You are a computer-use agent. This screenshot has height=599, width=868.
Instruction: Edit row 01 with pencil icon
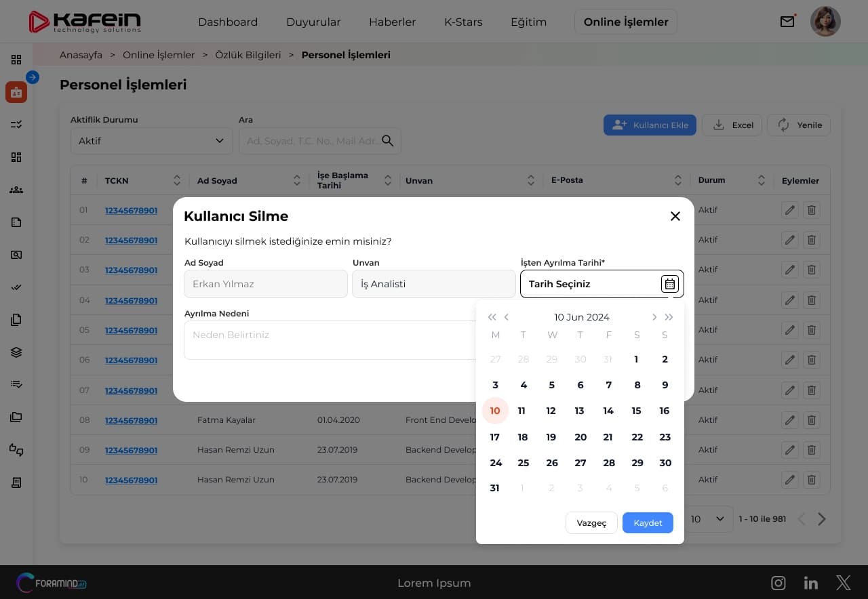coord(789,210)
